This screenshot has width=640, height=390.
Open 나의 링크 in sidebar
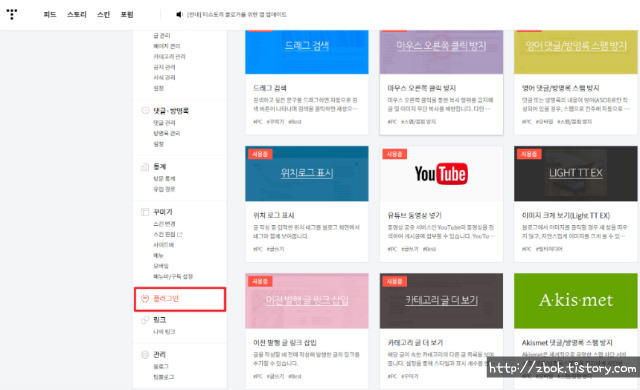coord(164,332)
